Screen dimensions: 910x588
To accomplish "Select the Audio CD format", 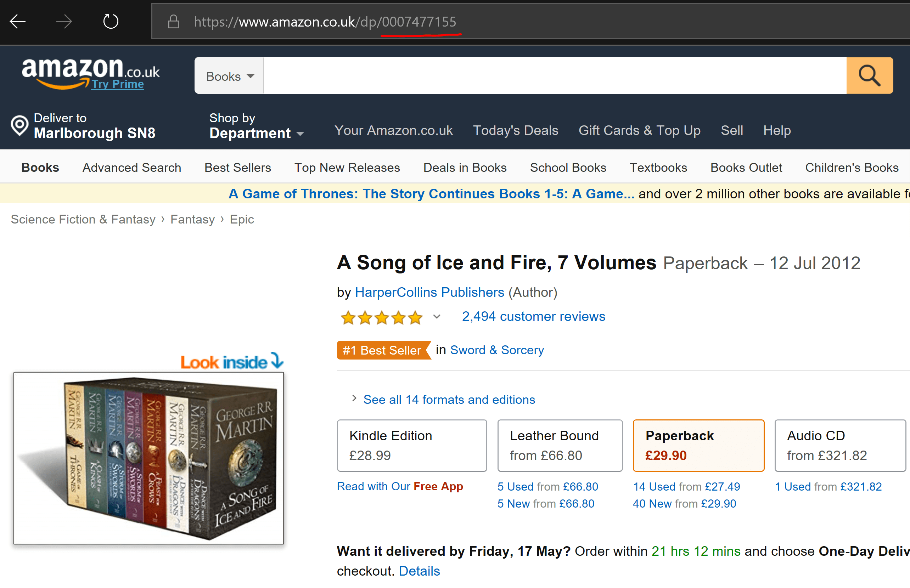I will click(x=840, y=445).
